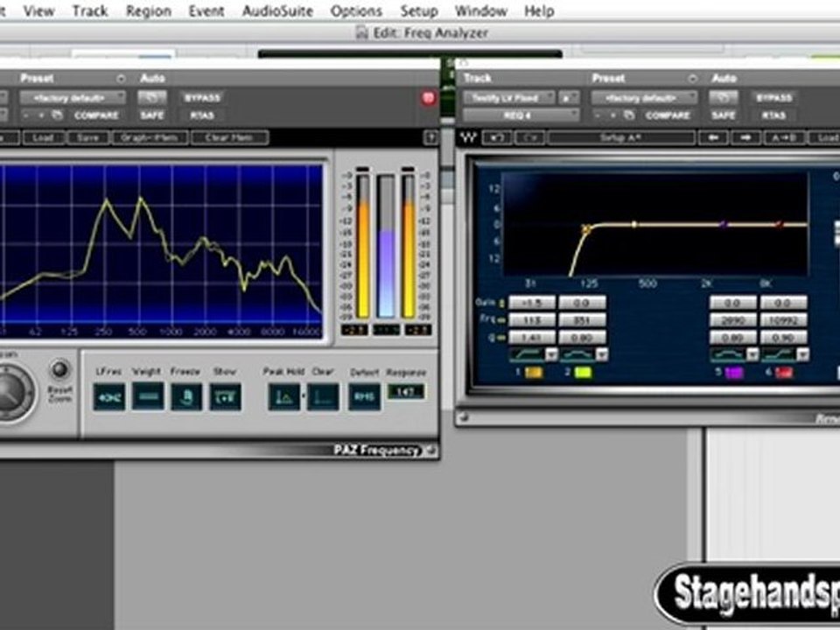This screenshot has height=630, width=840.
Task: Select the band 2 bell shape icon
Action: click(577, 354)
